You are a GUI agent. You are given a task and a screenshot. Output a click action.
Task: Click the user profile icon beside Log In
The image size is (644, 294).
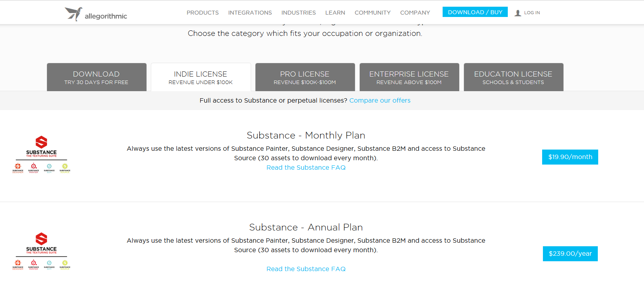pos(518,13)
